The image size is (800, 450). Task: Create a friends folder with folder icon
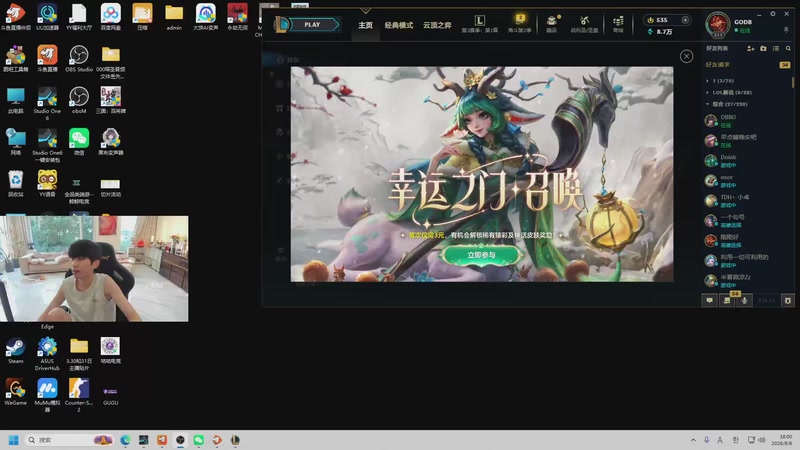pyautogui.click(x=763, y=48)
